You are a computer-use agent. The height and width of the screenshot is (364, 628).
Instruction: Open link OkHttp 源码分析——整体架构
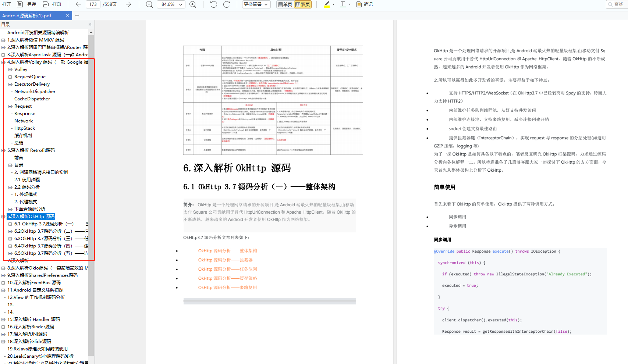tap(227, 251)
